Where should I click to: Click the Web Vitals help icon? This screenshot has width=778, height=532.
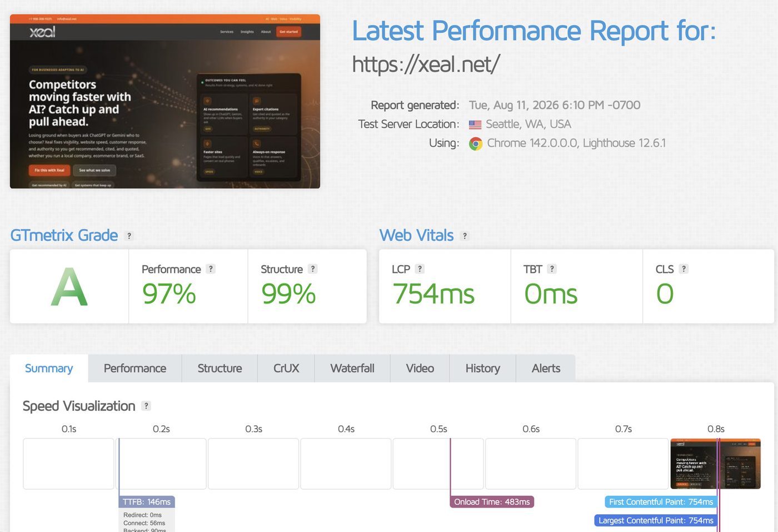tap(465, 236)
